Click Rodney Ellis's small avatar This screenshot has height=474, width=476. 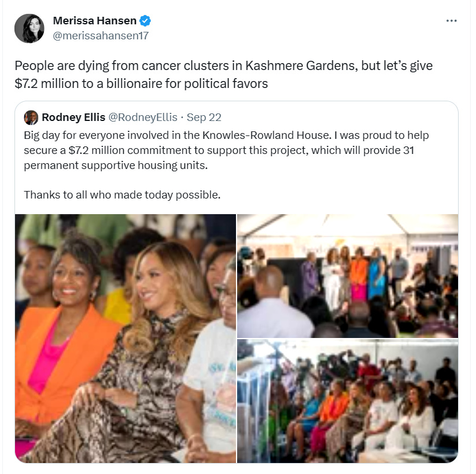click(x=31, y=117)
